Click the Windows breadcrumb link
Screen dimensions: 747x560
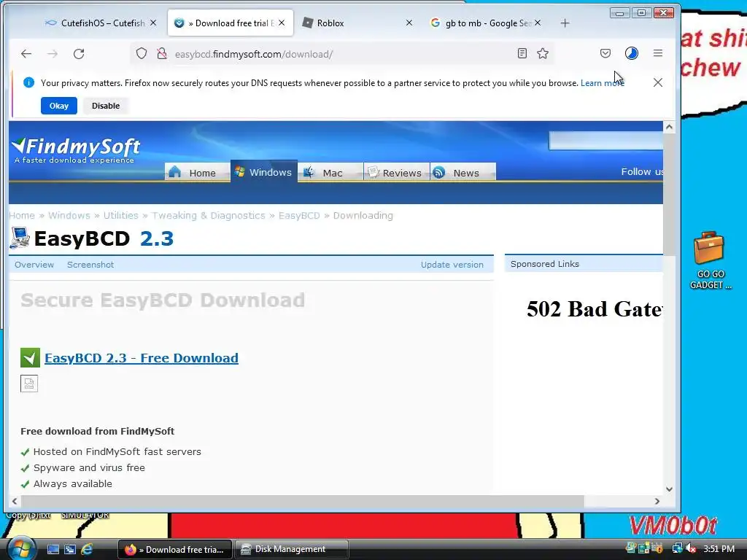pos(69,216)
